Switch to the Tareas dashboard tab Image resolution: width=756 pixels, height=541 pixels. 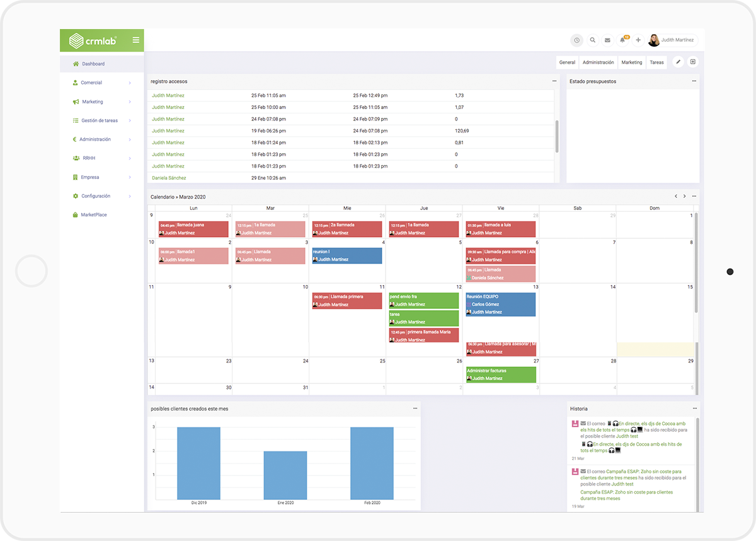point(657,62)
